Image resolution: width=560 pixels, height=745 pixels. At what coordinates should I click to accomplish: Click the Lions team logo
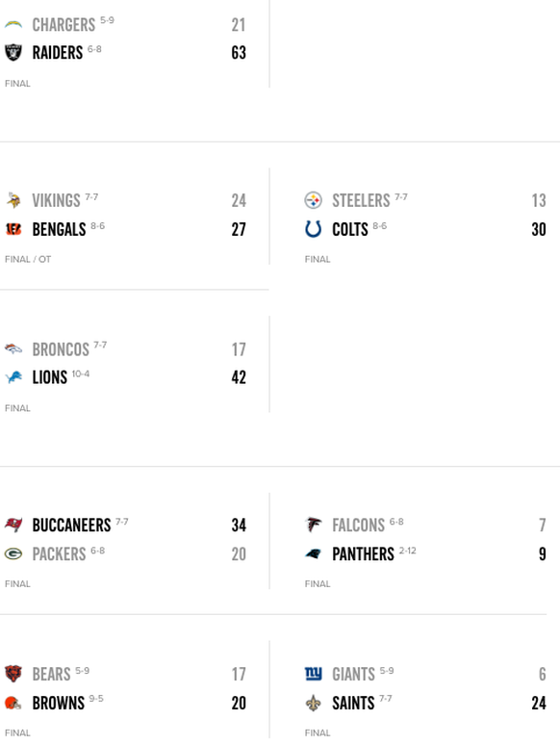coord(13,377)
